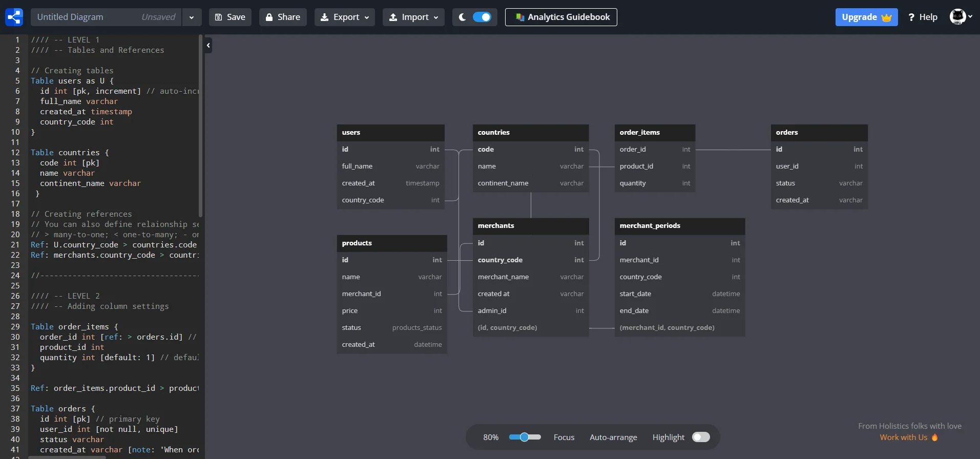Click product_id column in order_items table
This screenshot has height=459, width=980.
pos(655,166)
